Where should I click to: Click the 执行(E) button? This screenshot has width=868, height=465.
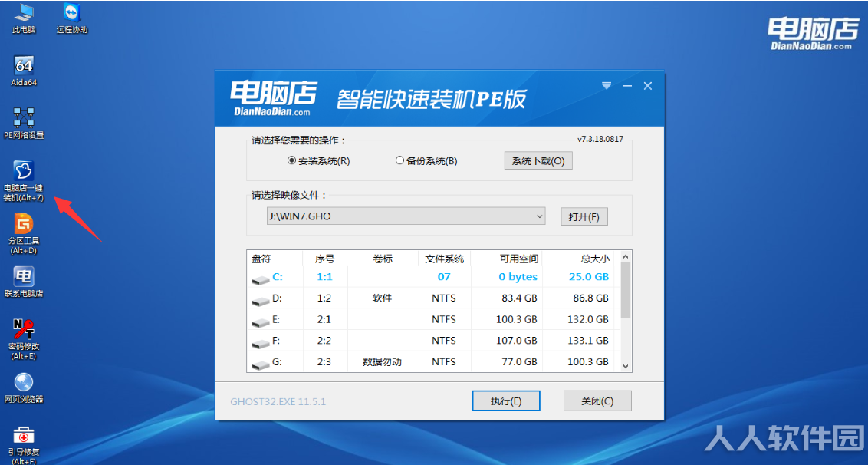(x=506, y=401)
